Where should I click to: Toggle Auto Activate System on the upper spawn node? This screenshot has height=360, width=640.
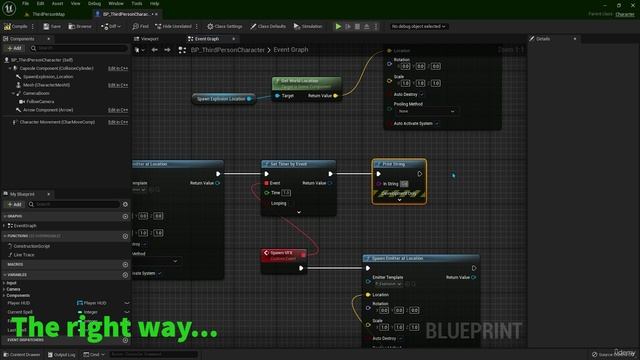437,123
